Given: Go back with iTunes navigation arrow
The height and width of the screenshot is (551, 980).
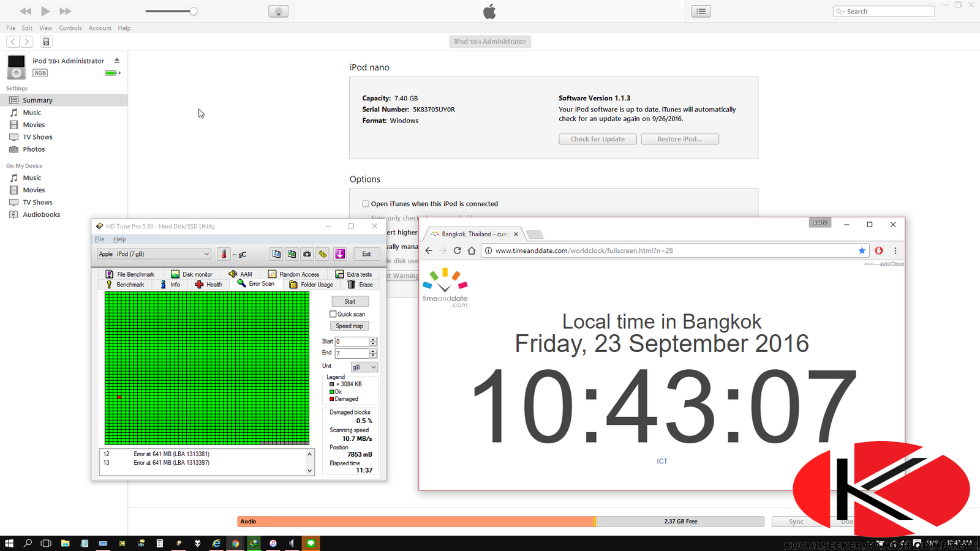Looking at the screenshot, I should click(x=13, y=42).
